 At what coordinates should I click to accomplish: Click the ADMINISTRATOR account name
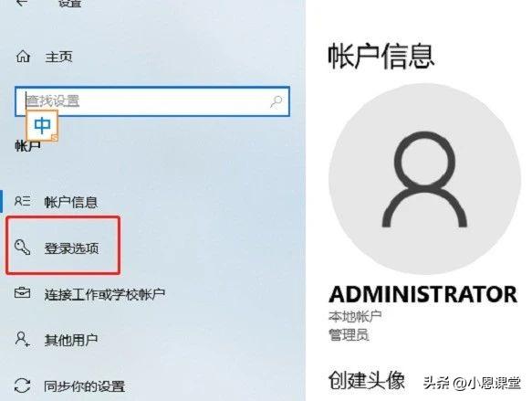coord(423,294)
